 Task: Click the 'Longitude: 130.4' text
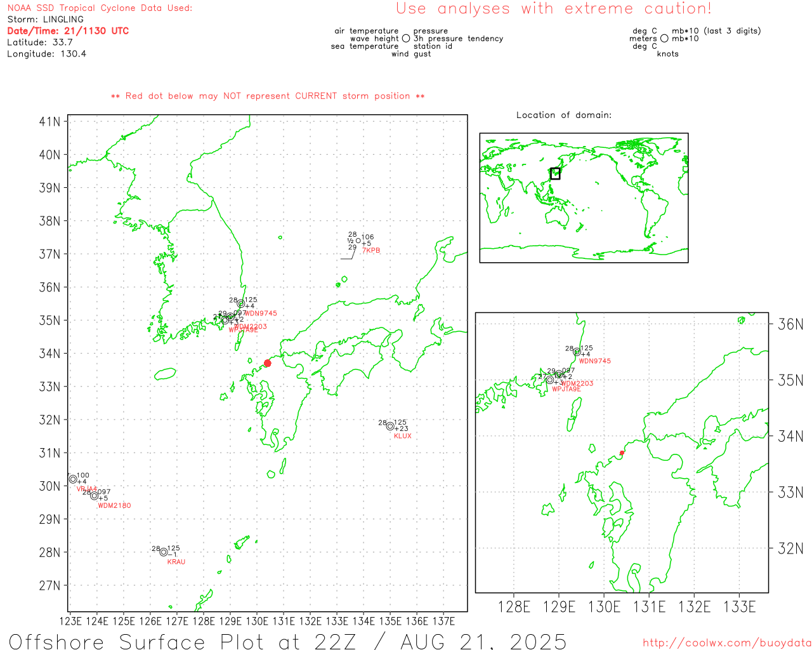click(x=46, y=54)
